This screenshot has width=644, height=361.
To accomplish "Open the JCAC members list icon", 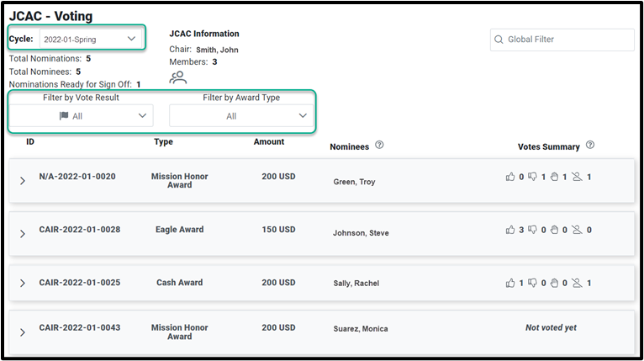I will [x=178, y=77].
